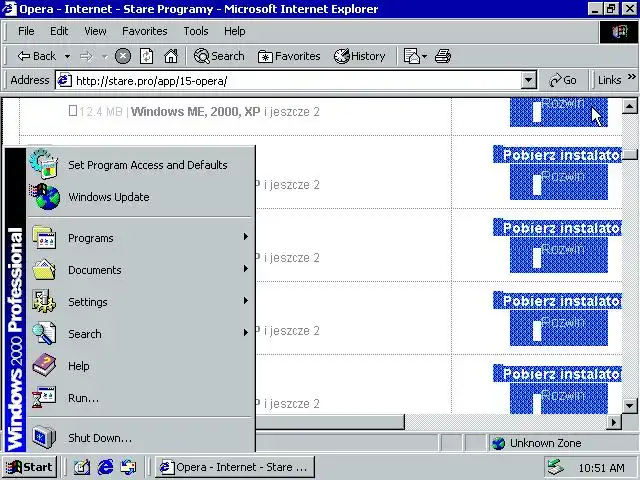Show the History pane
This screenshot has height=480, width=640.
tap(360, 56)
